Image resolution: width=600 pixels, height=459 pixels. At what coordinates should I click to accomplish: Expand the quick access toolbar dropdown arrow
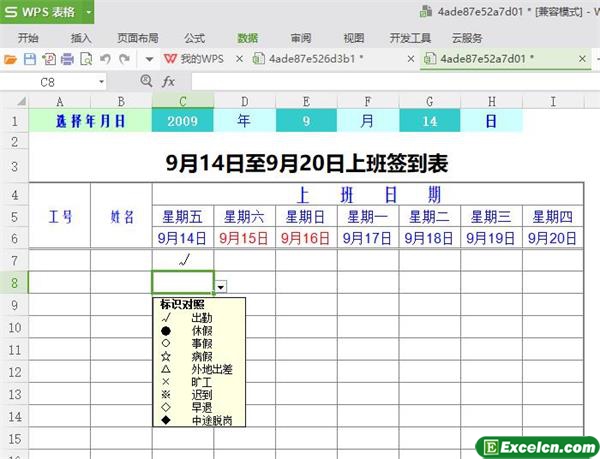coord(150,59)
